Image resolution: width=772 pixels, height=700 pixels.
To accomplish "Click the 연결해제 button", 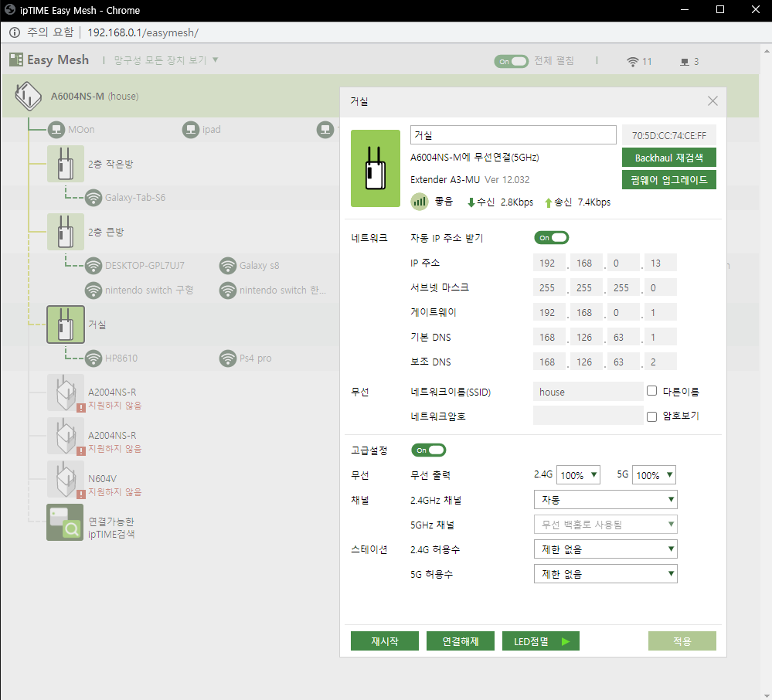I will [x=461, y=641].
